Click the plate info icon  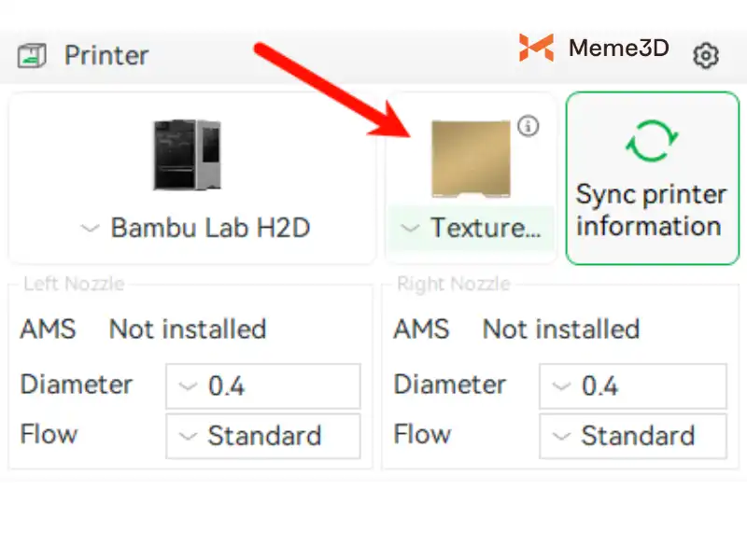point(529,126)
